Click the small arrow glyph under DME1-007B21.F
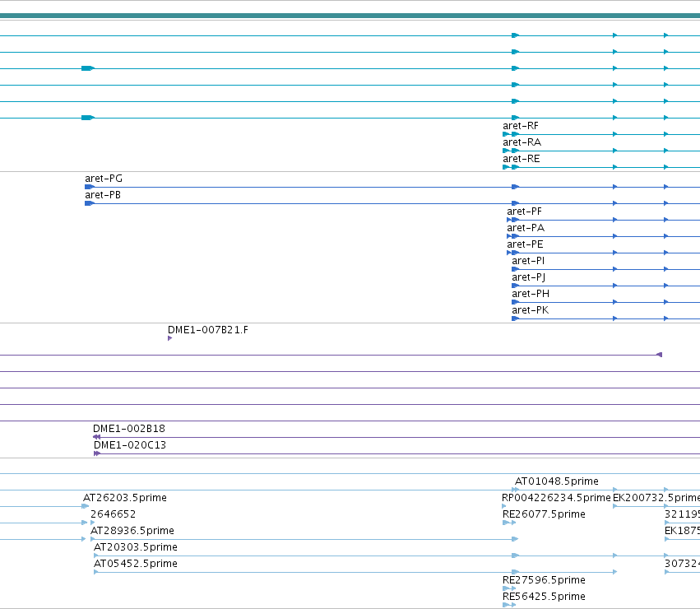 click(x=170, y=338)
